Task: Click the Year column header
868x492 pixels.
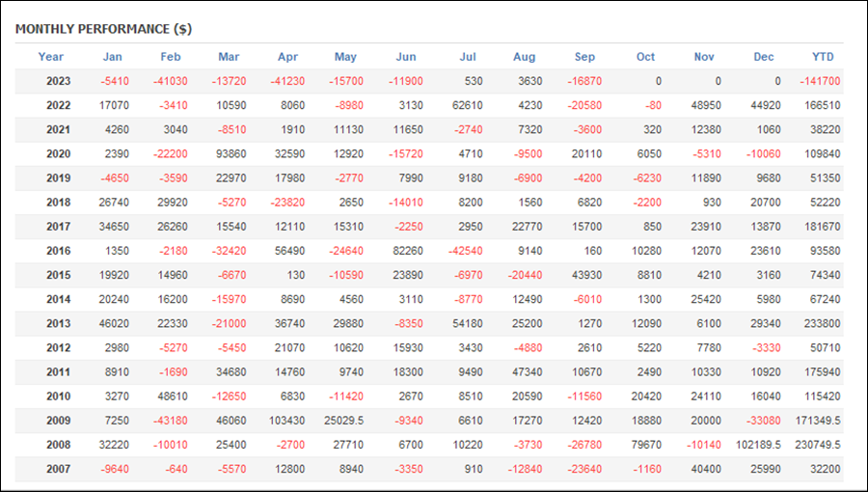Action: tap(50, 57)
